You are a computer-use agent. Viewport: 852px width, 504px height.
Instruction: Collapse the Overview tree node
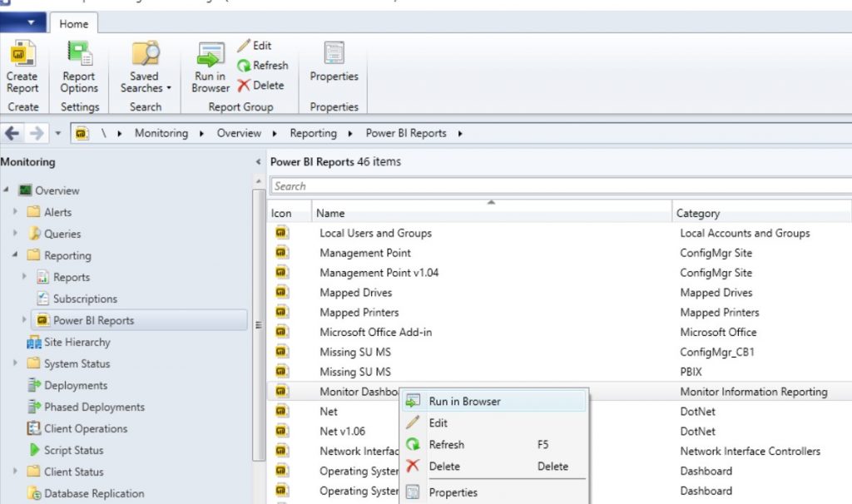coord(6,190)
